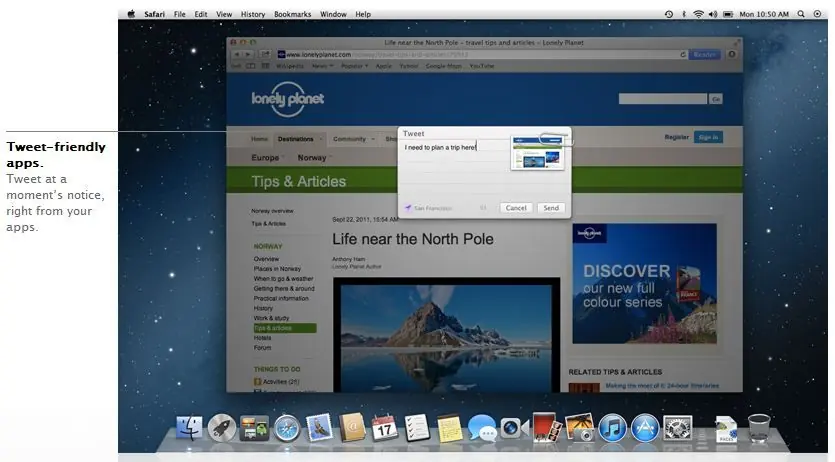Image resolution: width=835 pixels, height=462 pixels.
Task: Click the battery status icon in menu bar
Action: tap(728, 14)
